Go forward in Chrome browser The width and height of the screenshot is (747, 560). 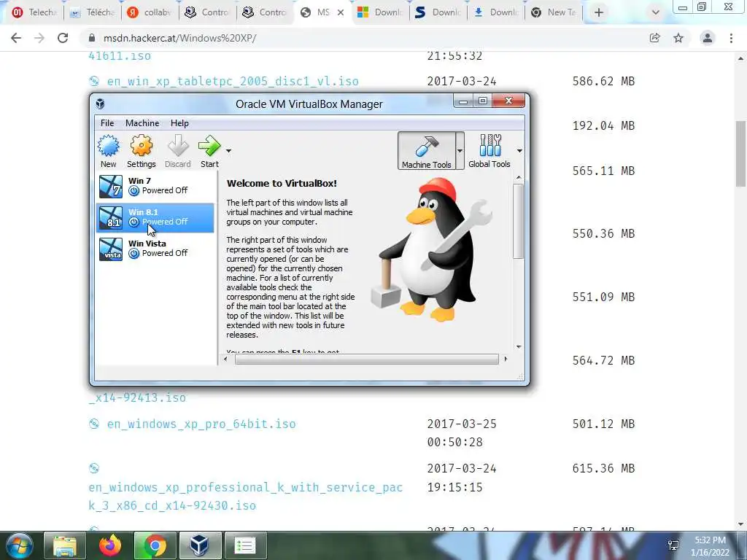[39, 38]
